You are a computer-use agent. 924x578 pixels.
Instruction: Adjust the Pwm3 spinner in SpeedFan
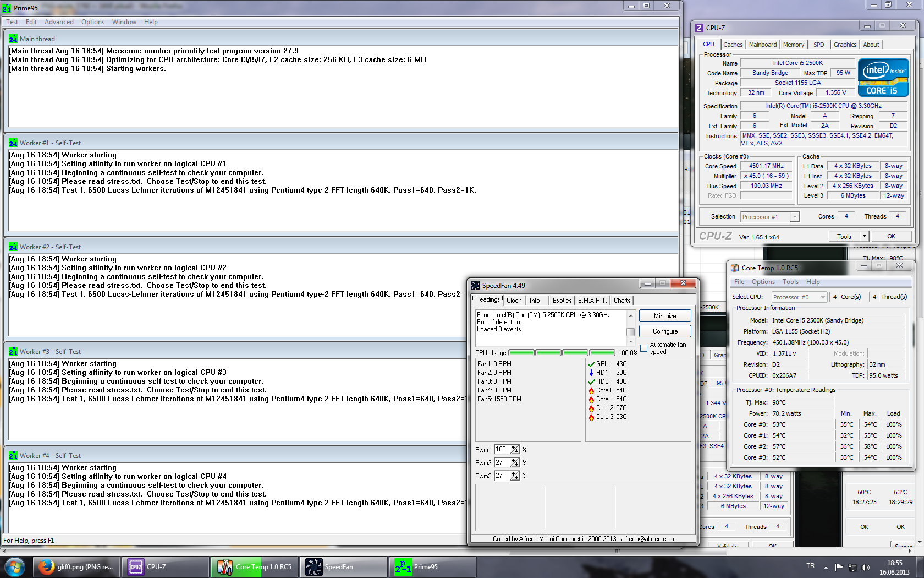514,476
